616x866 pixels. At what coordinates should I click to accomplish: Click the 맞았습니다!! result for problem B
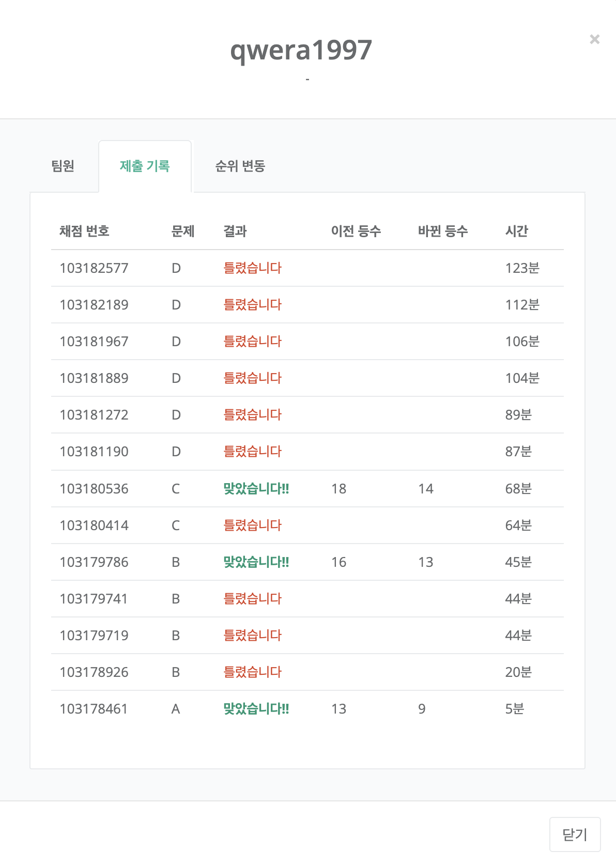(256, 562)
